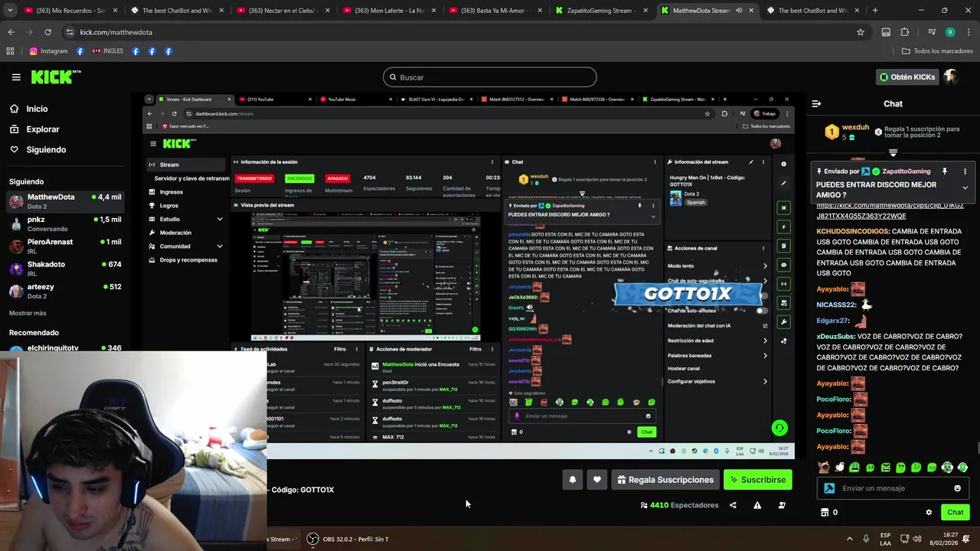This screenshot has height=551, width=980.
Task: Collapse the chat panel with arrow icon
Action: tap(816, 103)
